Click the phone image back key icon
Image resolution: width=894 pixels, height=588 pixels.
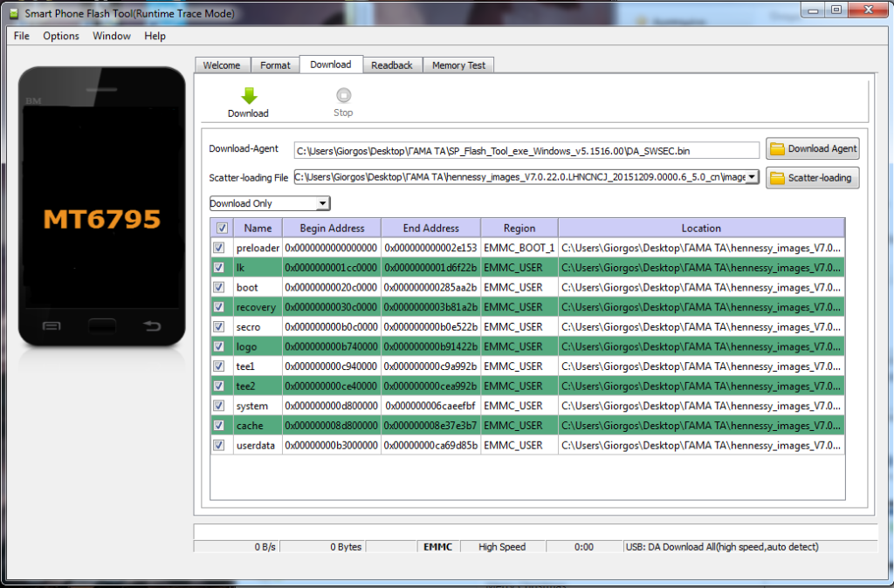(x=152, y=325)
